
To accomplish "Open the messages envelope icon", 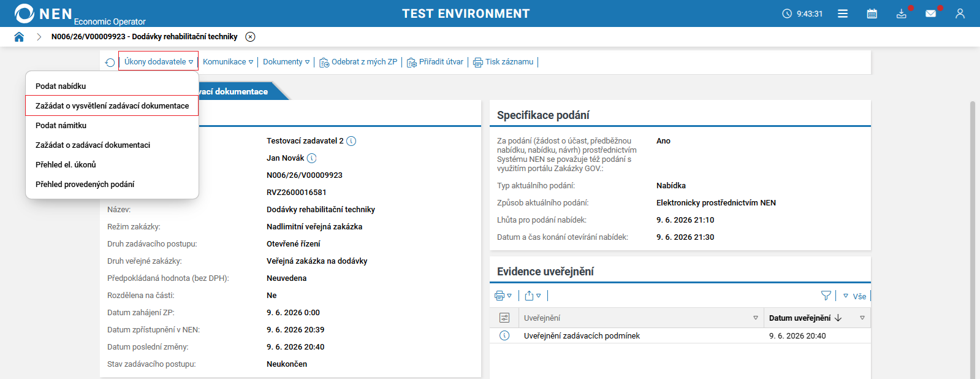I will pos(930,13).
